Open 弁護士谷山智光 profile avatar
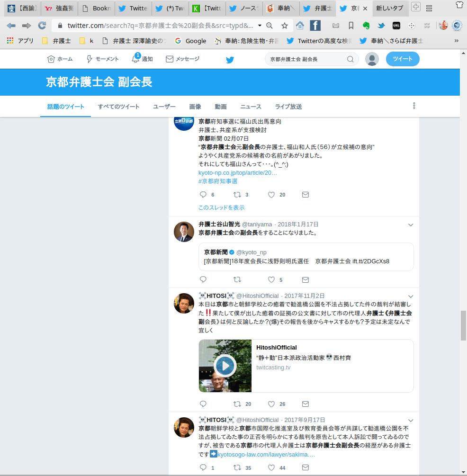The image size is (467, 476). tap(184, 232)
